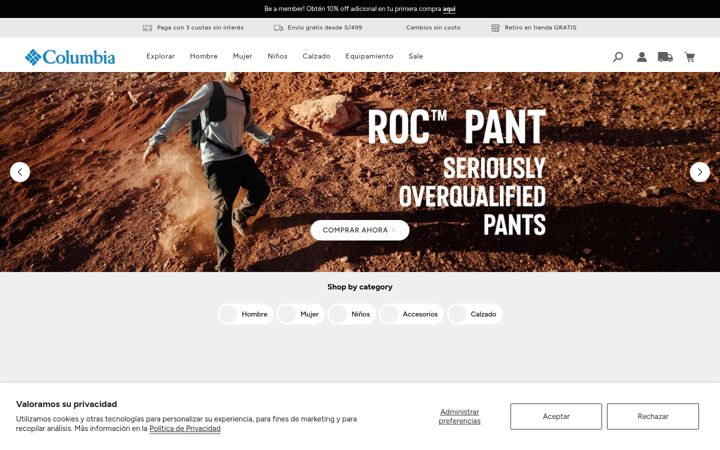Screen dimensions: 720x450
Task: Open Administrar preferencias link
Action: point(459,416)
